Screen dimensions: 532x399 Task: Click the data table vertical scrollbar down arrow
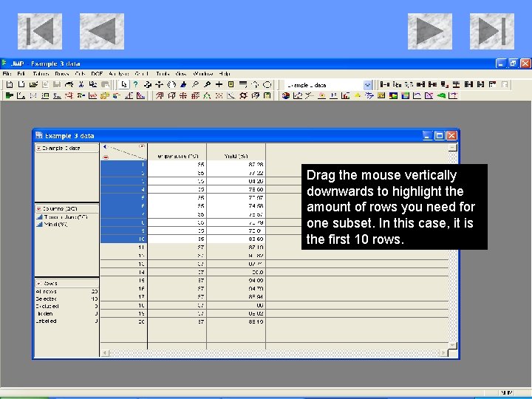tap(453, 345)
